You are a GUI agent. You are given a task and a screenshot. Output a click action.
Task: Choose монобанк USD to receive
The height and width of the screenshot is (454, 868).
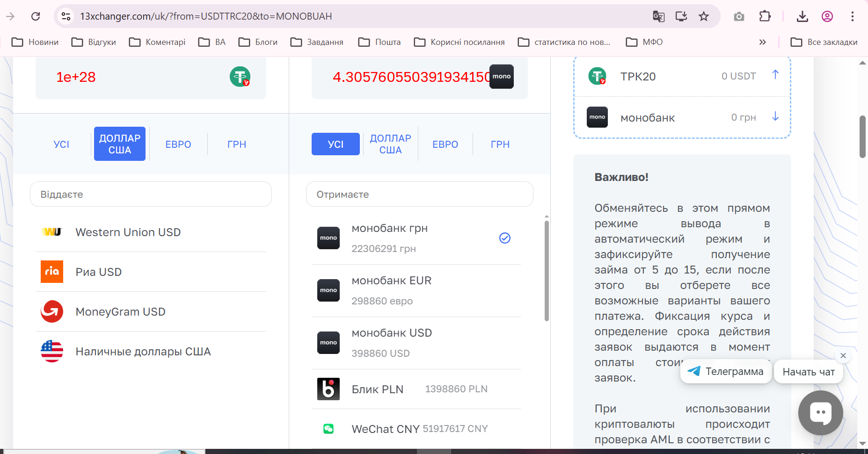pos(416,343)
